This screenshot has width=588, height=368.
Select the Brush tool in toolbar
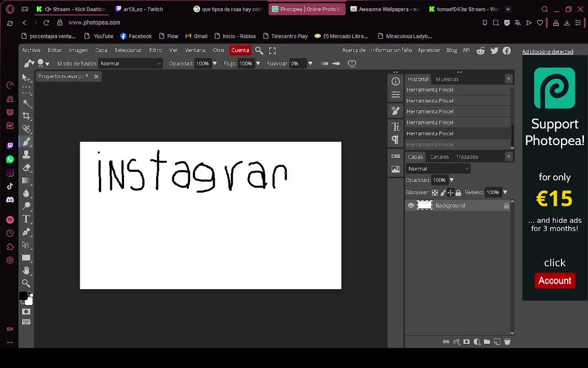pyautogui.click(x=26, y=142)
